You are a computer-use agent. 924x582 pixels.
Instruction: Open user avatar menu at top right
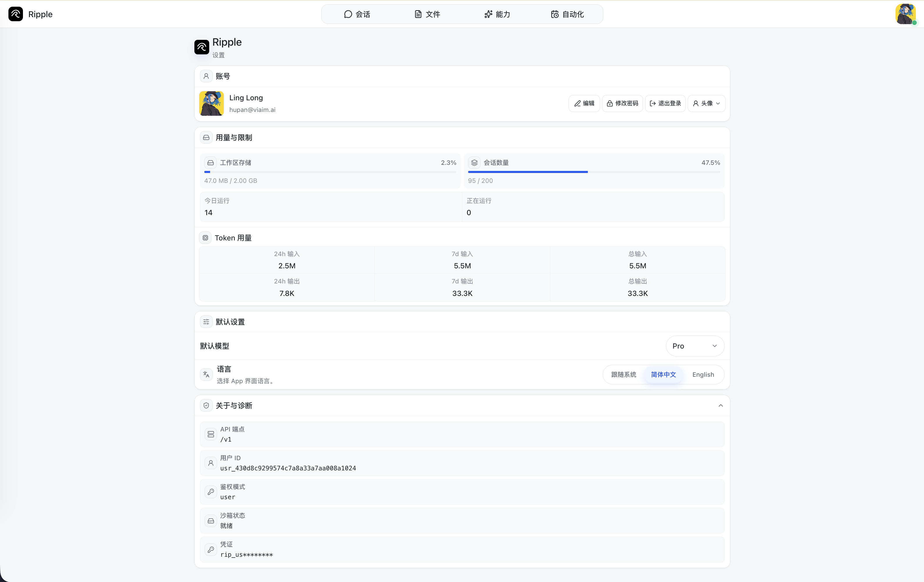click(906, 14)
